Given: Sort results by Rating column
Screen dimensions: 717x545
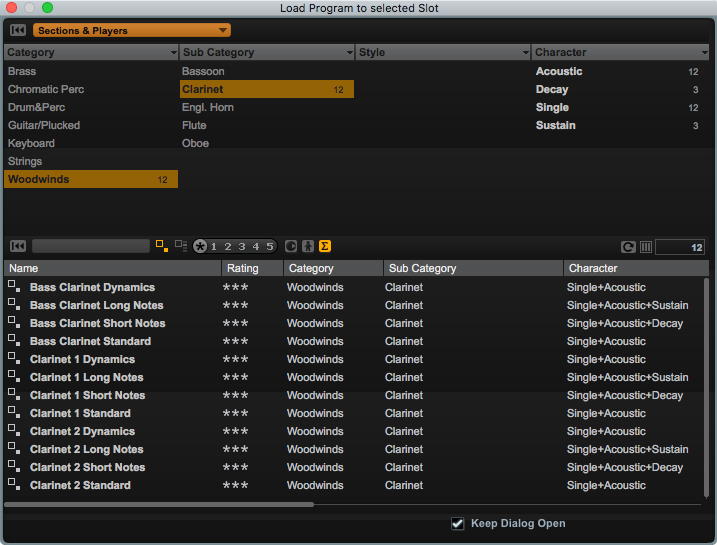Looking at the screenshot, I should pyautogui.click(x=252, y=268).
